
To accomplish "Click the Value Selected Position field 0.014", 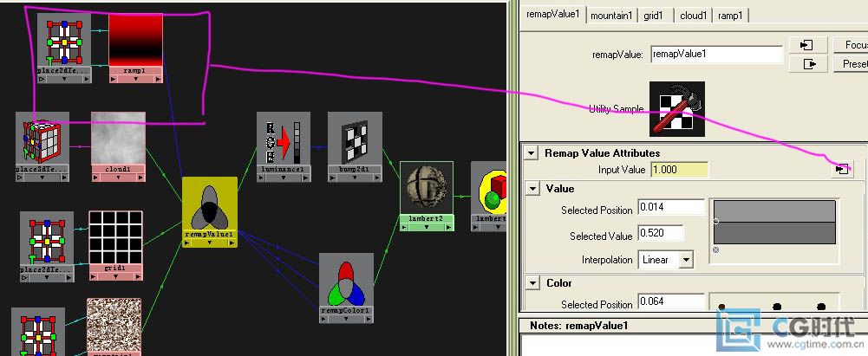I will 671,207.
